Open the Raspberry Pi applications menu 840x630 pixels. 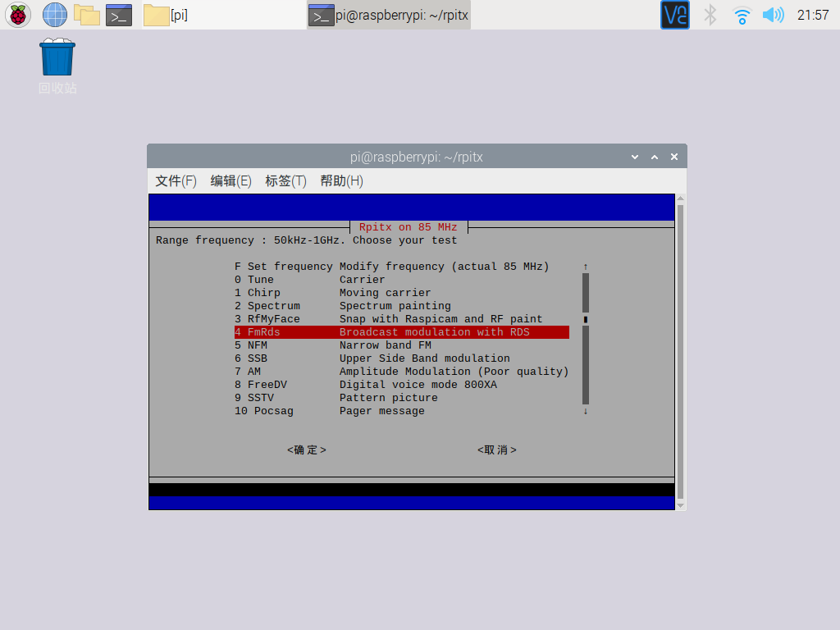click(x=18, y=15)
